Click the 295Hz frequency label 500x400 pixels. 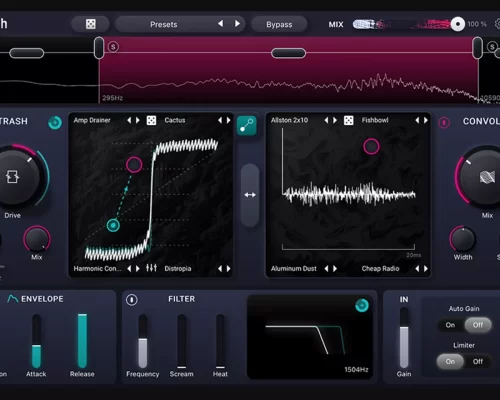point(112,98)
